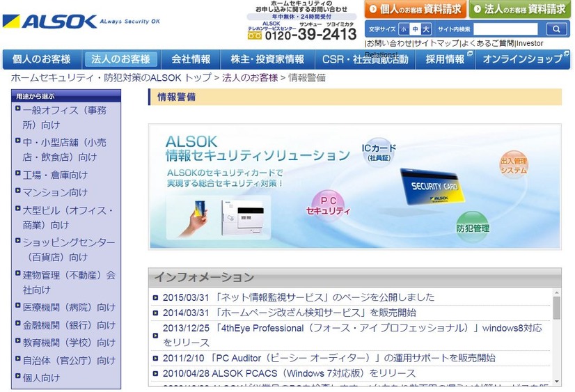Open 採用情報 nav tab
Viewport: 575px width, 392px height.
445,59
